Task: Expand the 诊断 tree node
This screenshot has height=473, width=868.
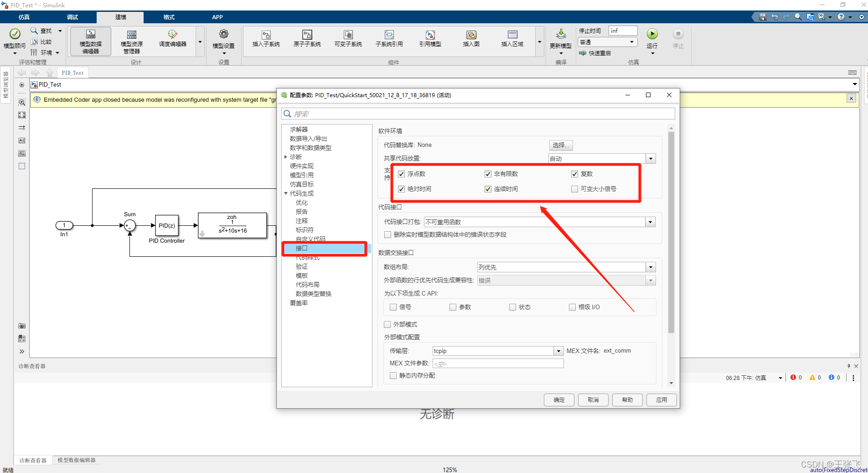Action: 286,157
